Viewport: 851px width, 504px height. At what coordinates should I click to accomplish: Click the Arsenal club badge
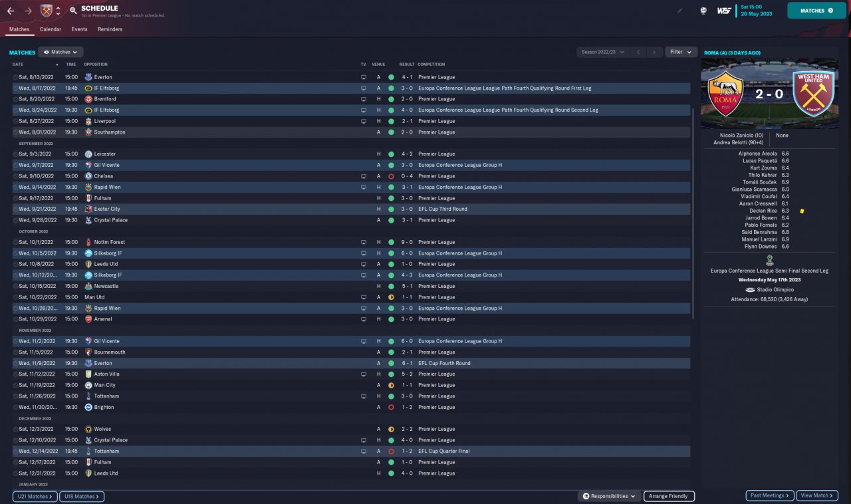[88, 319]
